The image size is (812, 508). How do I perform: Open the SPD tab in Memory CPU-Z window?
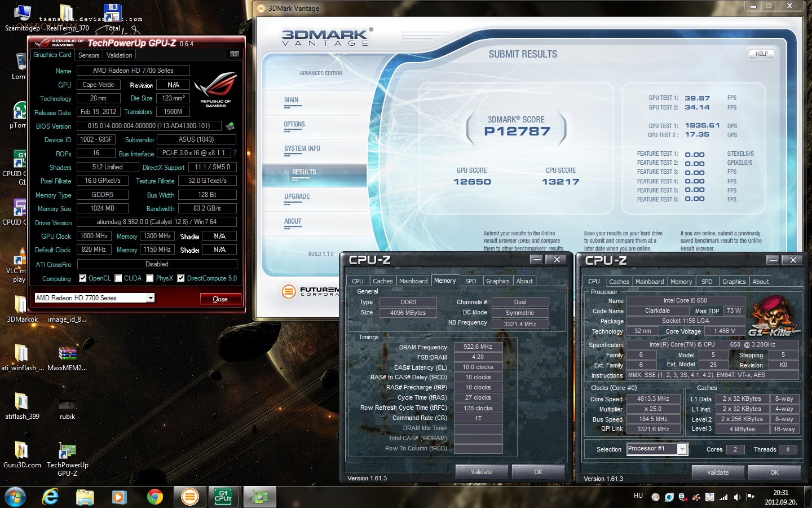pos(471,281)
